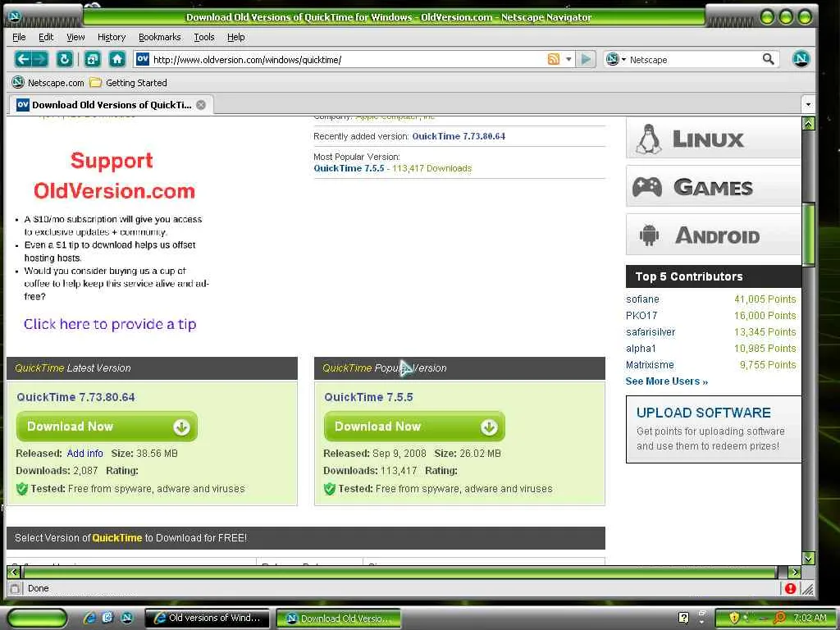Screen dimensions: 840x630
Task: Click the Forward arrow button
Action: click(x=40, y=59)
